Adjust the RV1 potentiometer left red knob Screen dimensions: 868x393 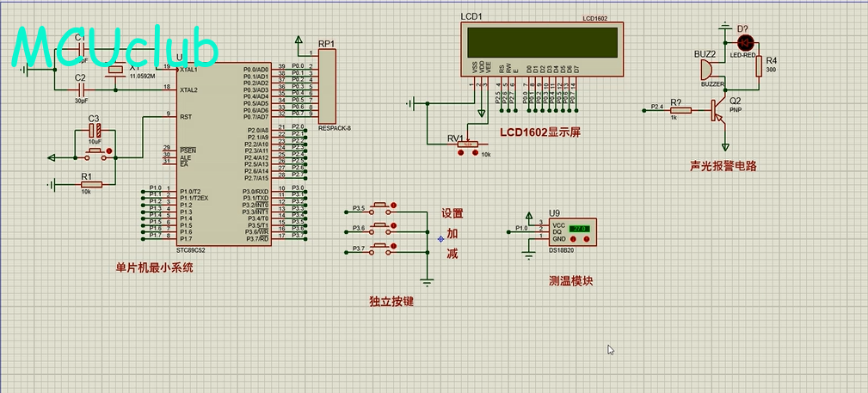click(462, 153)
